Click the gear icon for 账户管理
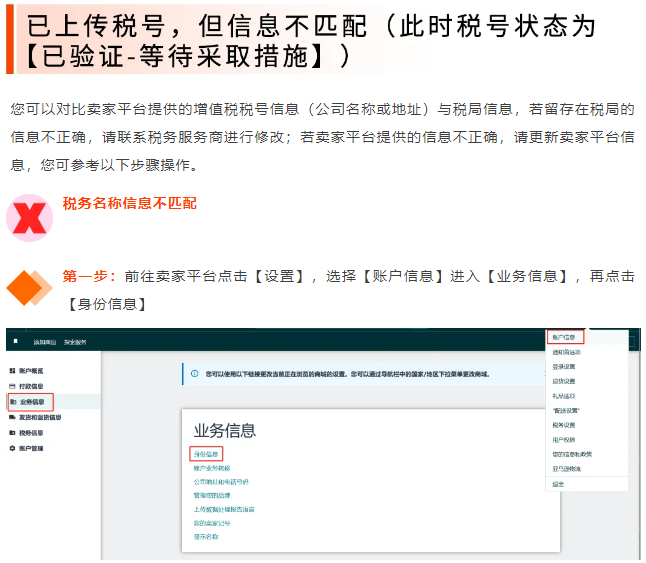This screenshot has width=646, height=563. pos(12,448)
